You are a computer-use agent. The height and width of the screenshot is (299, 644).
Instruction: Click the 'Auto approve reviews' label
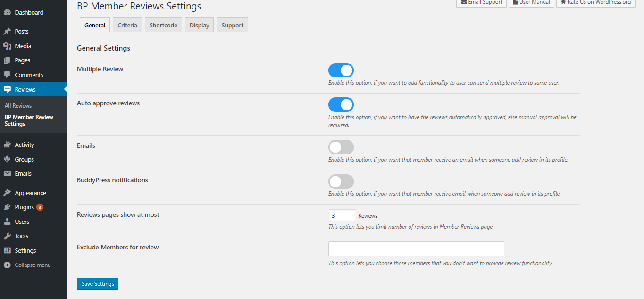pos(109,103)
